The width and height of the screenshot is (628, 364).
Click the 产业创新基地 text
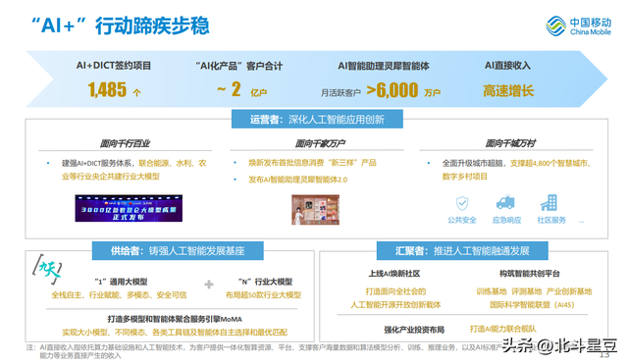click(x=569, y=291)
